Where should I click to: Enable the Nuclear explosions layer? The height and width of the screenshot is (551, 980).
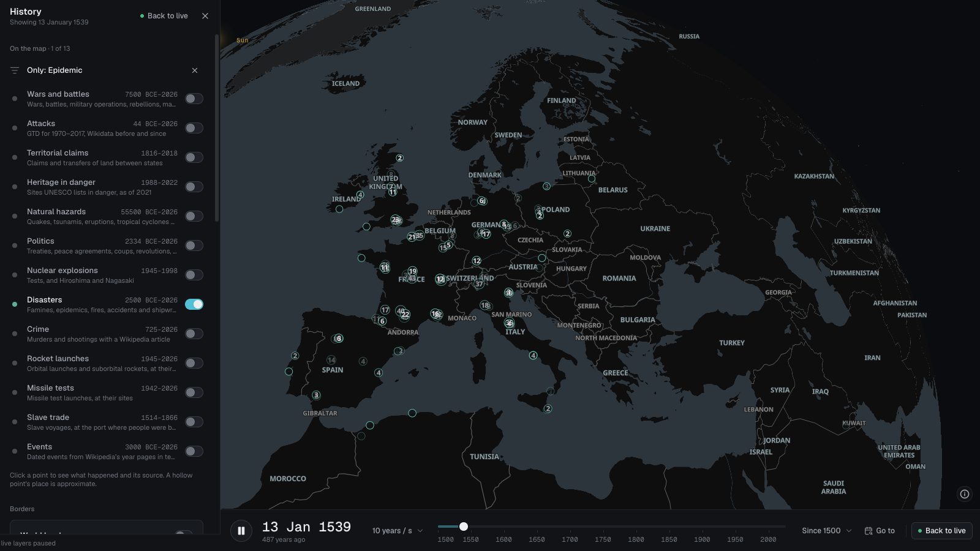point(194,275)
